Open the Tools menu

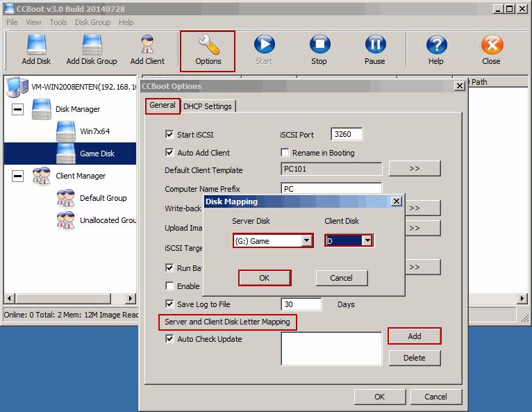coord(58,22)
